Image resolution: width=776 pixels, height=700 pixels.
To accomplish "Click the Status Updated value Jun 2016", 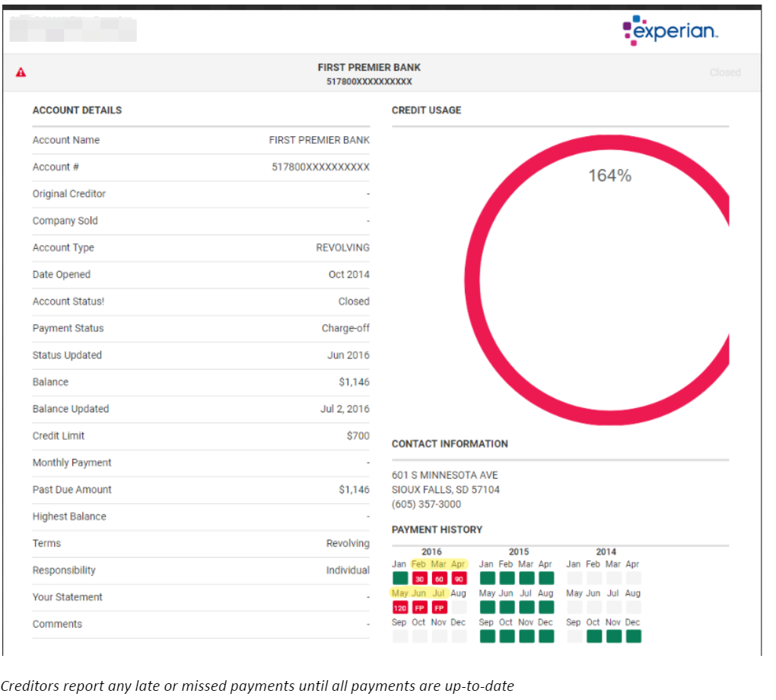I will pyautogui.click(x=348, y=355).
